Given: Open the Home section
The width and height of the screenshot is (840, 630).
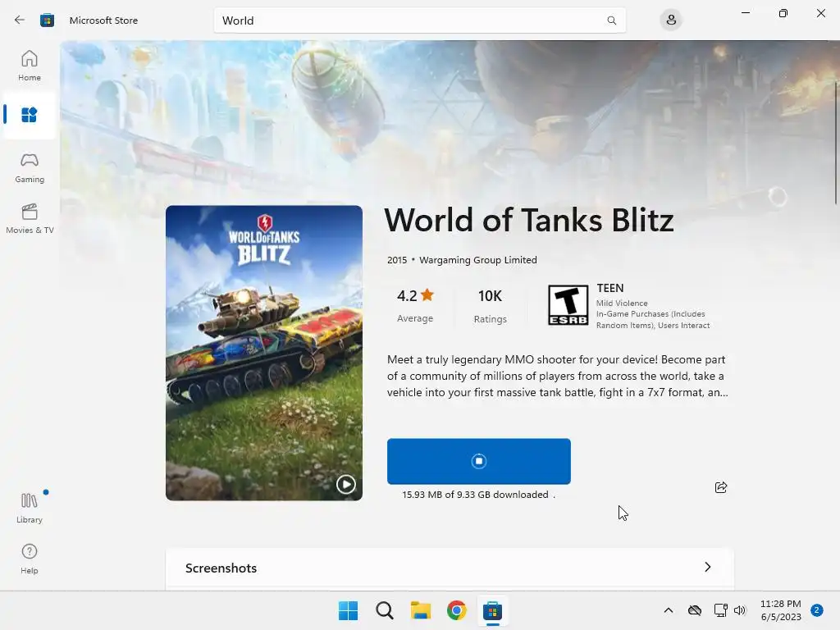Looking at the screenshot, I should tap(30, 66).
